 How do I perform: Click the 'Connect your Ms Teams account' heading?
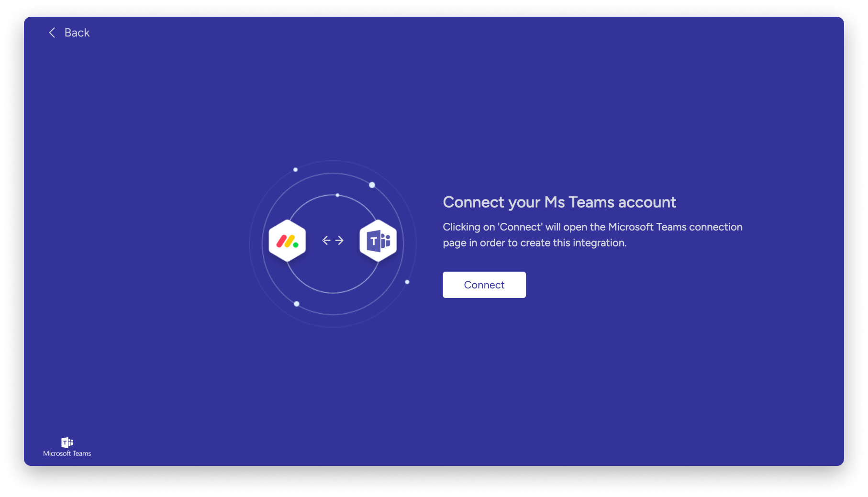pos(559,202)
